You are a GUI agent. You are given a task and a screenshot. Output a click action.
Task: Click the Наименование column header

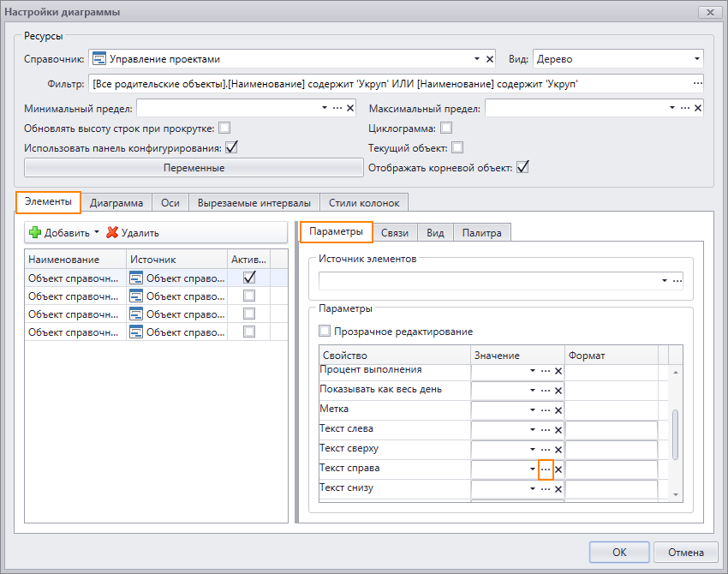(x=75, y=259)
